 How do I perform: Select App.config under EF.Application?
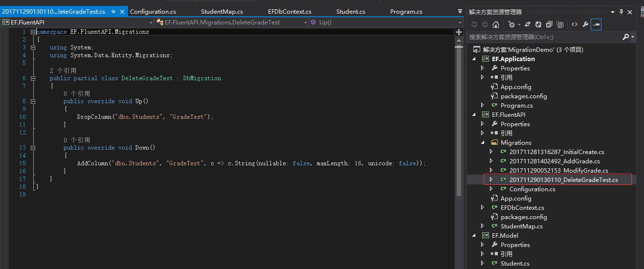516,87
